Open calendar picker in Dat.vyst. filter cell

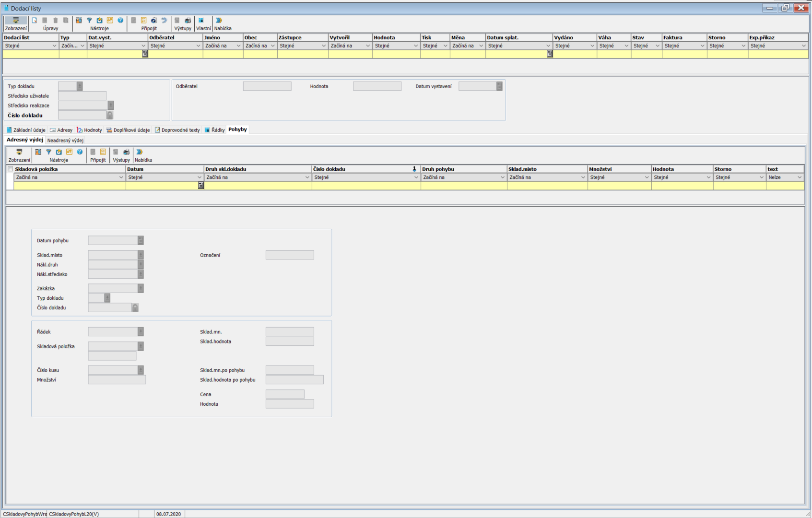pos(145,54)
